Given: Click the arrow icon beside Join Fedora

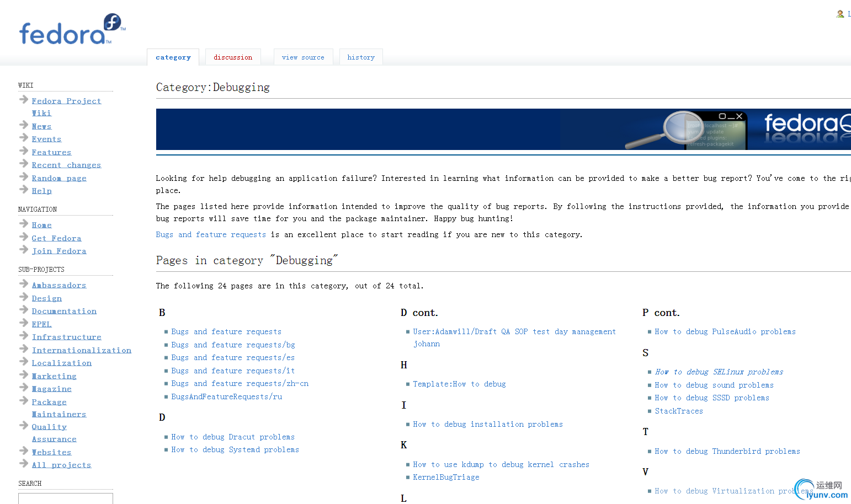Looking at the screenshot, I should coord(24,249).
